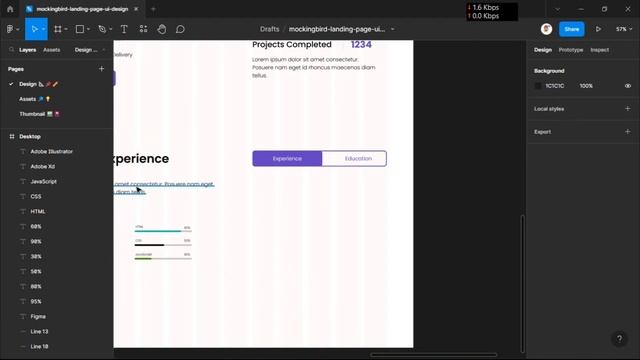Add a local style with plus icon
The height and width of the screenshot is (360, 640).
pos(627,109)
